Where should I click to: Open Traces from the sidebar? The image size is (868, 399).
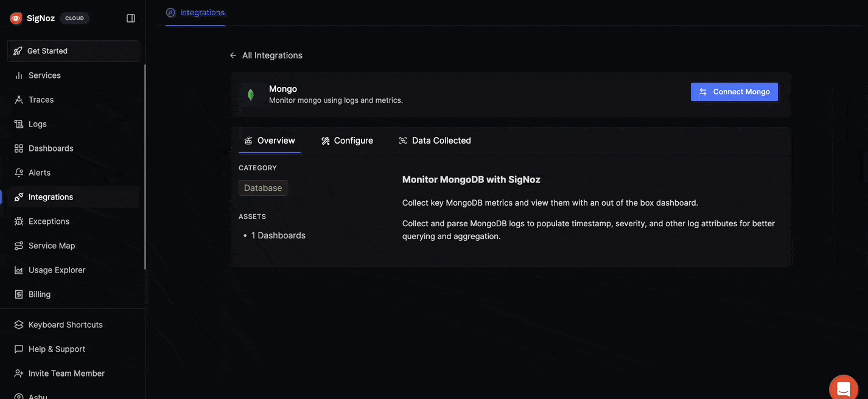(74, 100)
